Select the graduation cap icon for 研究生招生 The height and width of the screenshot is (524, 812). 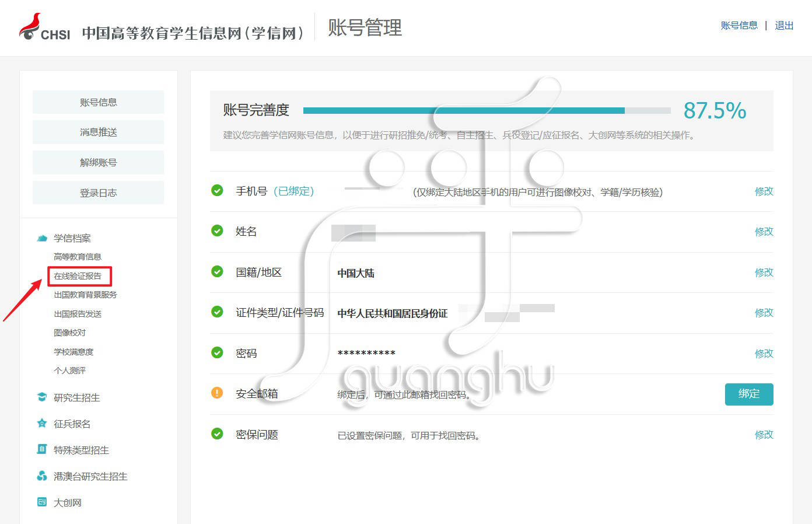click(x=41, y=397)
